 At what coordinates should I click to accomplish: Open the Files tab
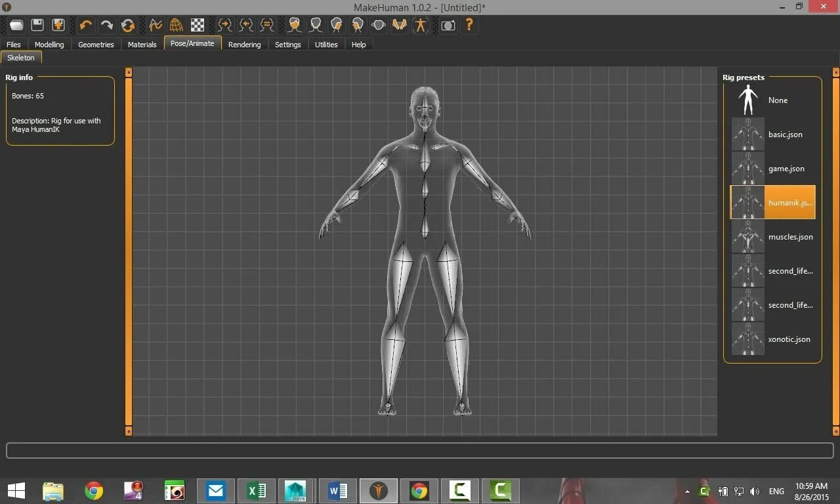click(14, 44)
